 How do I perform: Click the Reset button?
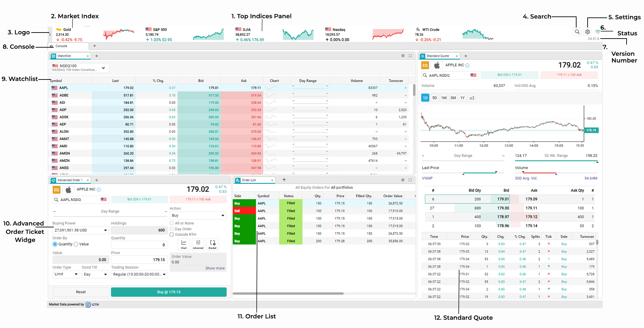point(81,292)
